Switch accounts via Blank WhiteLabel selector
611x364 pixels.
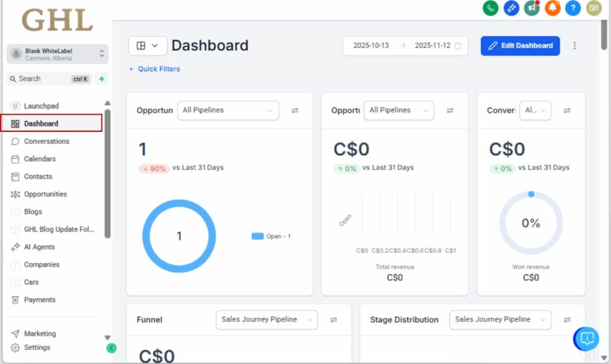[x=57, y=54]
